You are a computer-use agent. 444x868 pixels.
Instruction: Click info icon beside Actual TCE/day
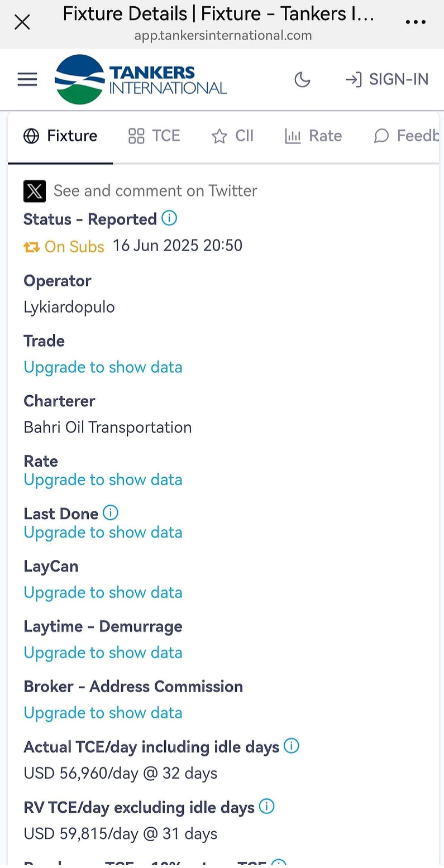pos(292,746)
